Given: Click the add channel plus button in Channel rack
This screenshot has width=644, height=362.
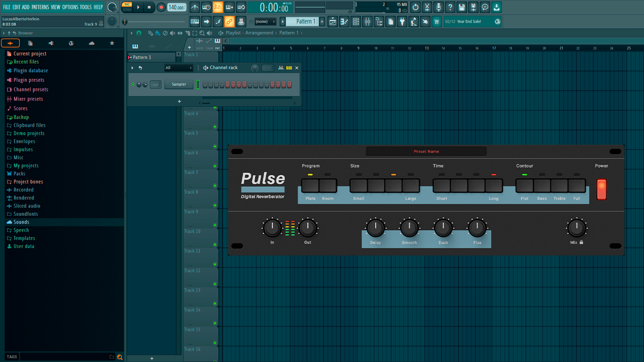Looking at the screenshot, I should [179, 101].
